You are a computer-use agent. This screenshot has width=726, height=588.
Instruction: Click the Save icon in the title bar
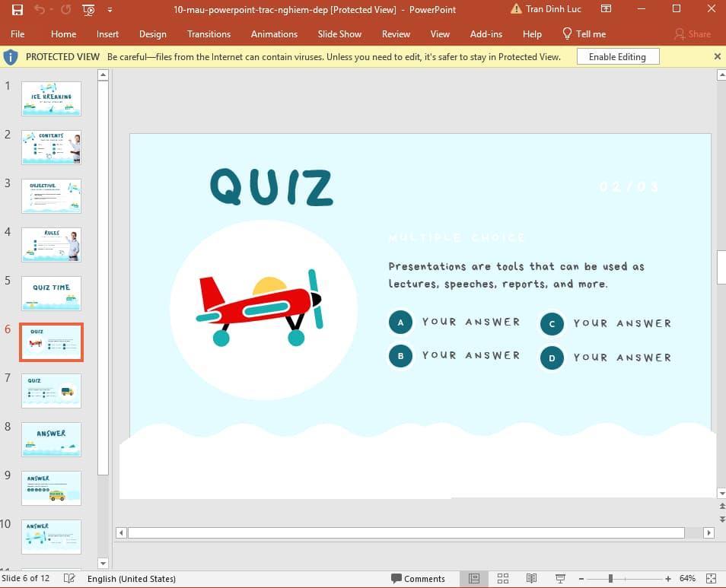click(x=18, y=10)
